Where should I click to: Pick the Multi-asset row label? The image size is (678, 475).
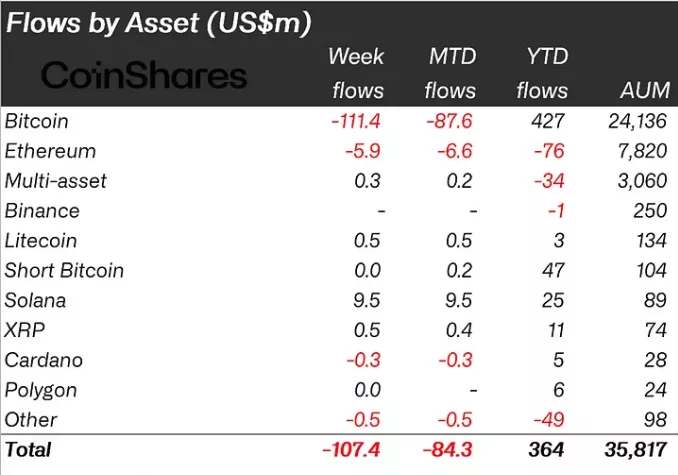pyautogui.click(x=55, y=181)
